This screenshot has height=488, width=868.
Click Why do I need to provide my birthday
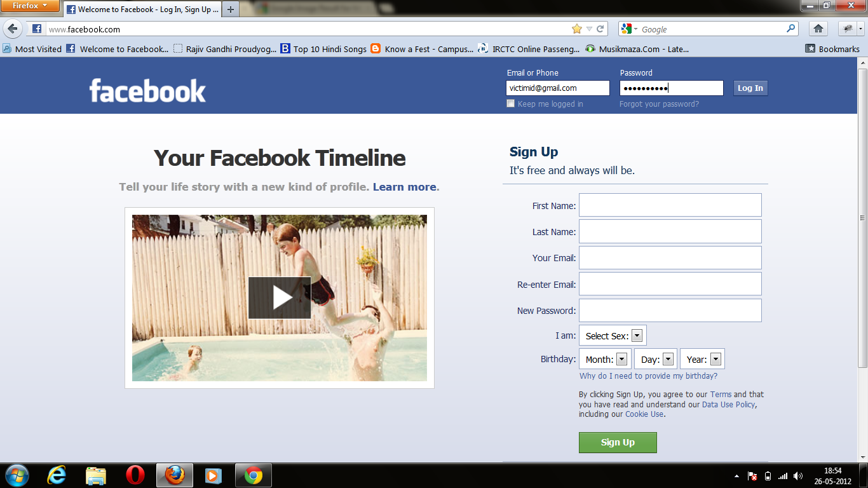[x=648, y=376]
